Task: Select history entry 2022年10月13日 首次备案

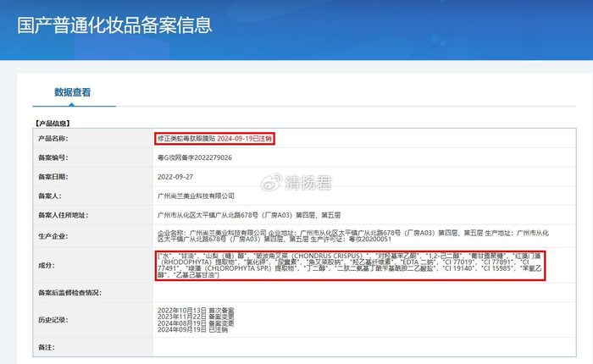Action: [196, 311]
